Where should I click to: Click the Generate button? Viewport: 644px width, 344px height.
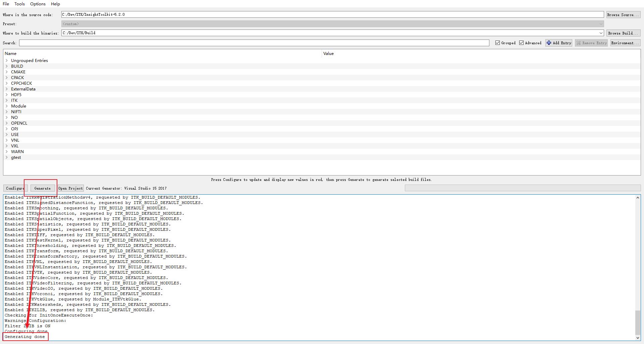43,188
